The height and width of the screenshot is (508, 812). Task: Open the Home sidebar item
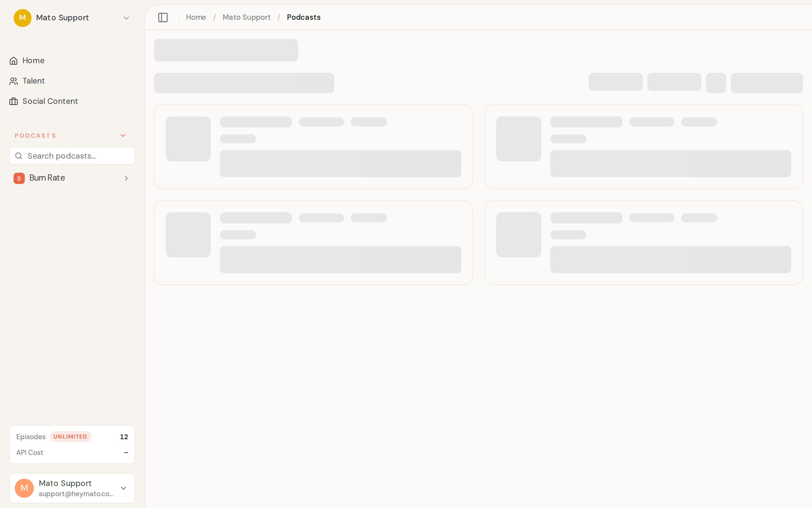click(72, 60)
